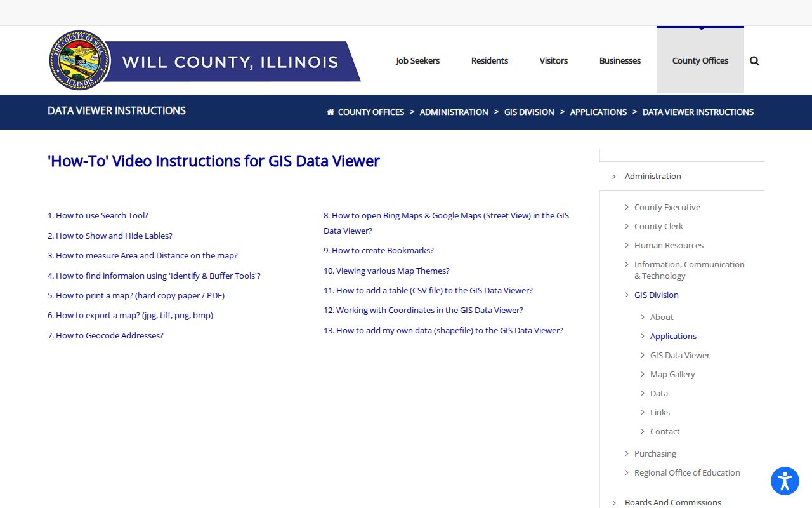812x508 pixels.
Task: Open the site search magnifier icon
Action: tap(754, 61)
